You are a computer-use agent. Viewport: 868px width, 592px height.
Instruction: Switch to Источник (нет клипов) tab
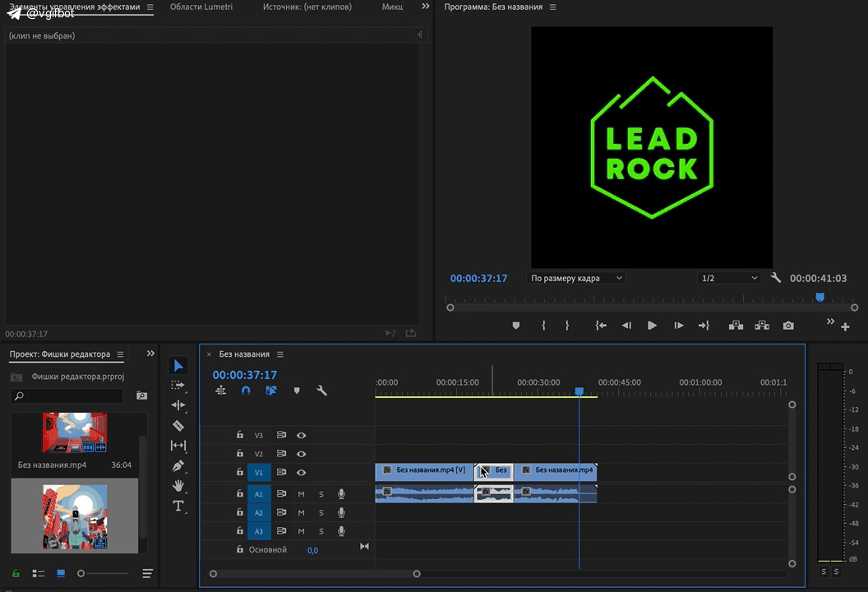[307, 7]
